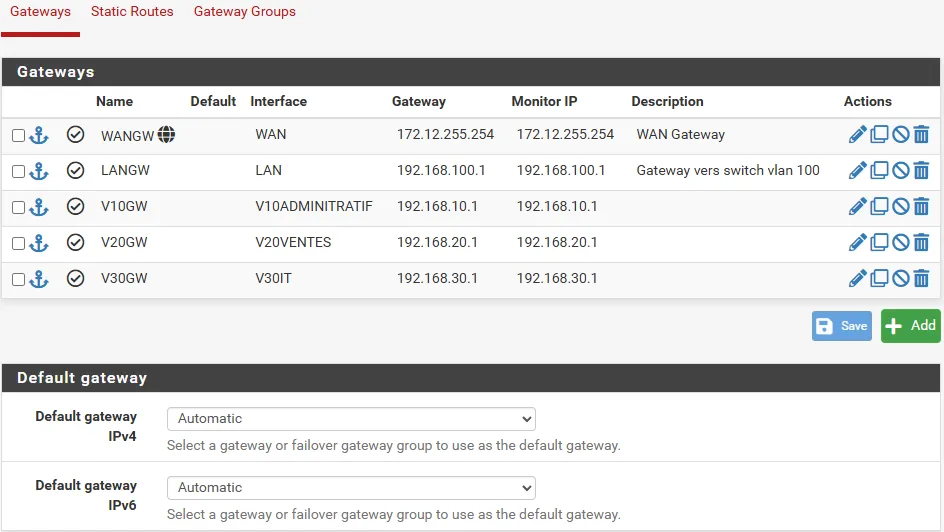
Task: Edit the V30GW gateway
Action: (857, 279)
